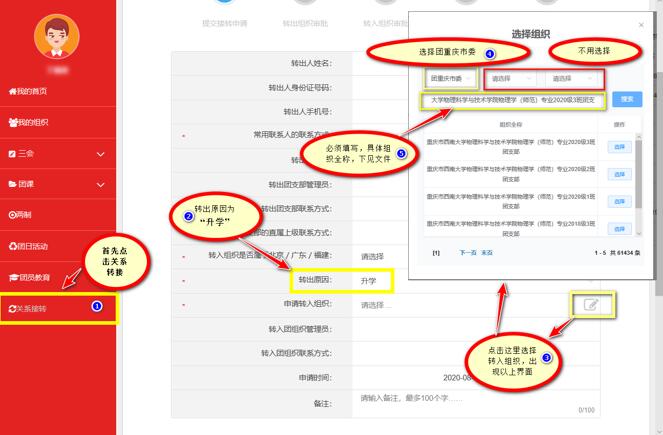Jump to 末页 in pagination
This screenshot has width=663, height=435.
(487, 253)
